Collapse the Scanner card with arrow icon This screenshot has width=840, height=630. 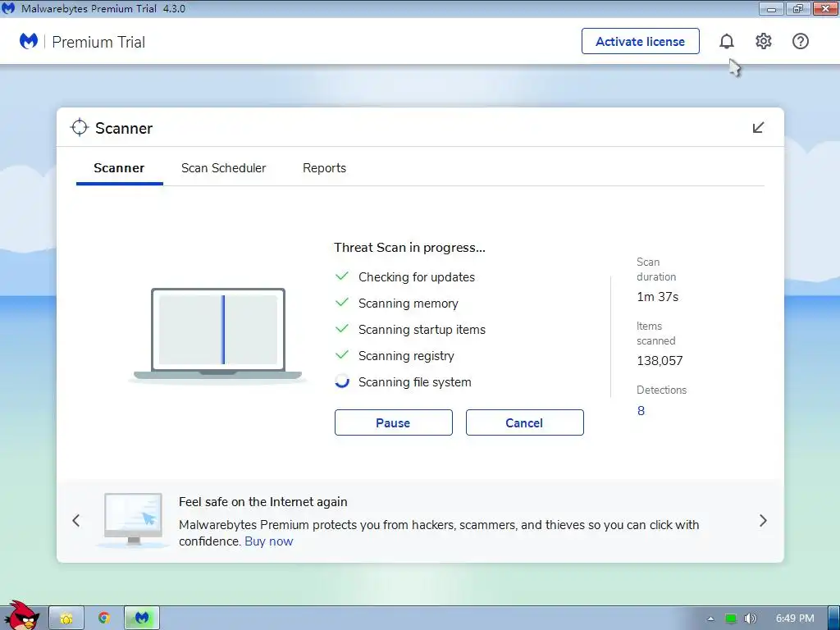click(x=758, y=127)
